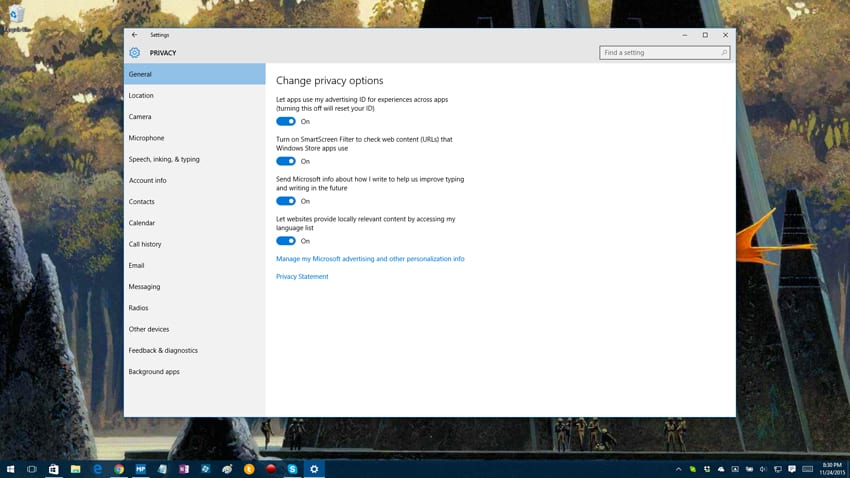Screen dimensions: 850x478
Task: Open File Explorer from the taskbar
Action: pos(75,469)
